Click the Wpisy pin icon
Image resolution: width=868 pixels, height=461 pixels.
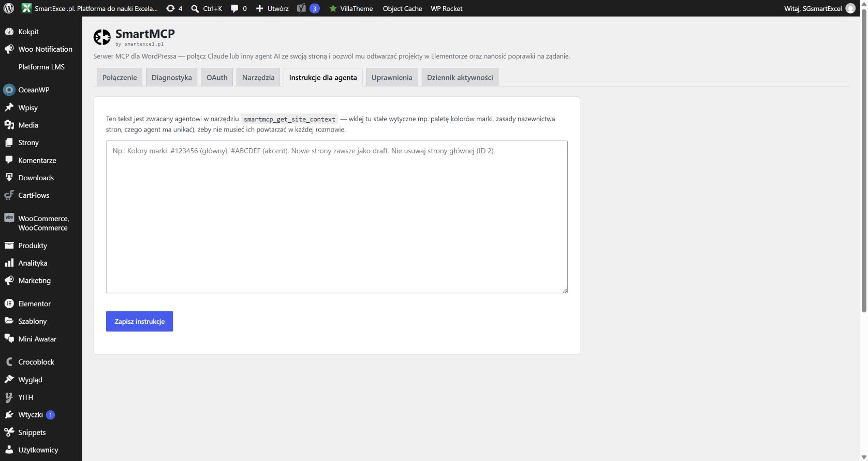[x=9, y=107]
